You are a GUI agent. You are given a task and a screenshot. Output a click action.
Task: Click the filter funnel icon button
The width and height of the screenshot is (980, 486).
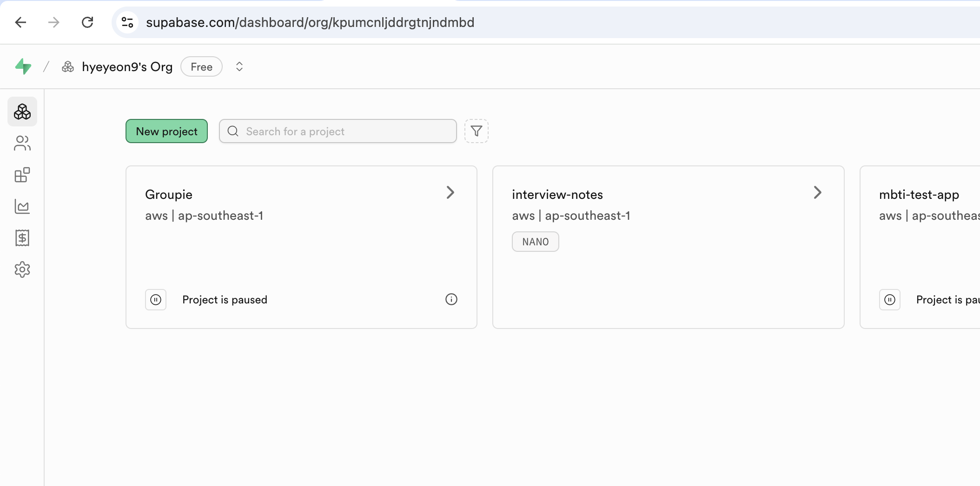[477, 131]
